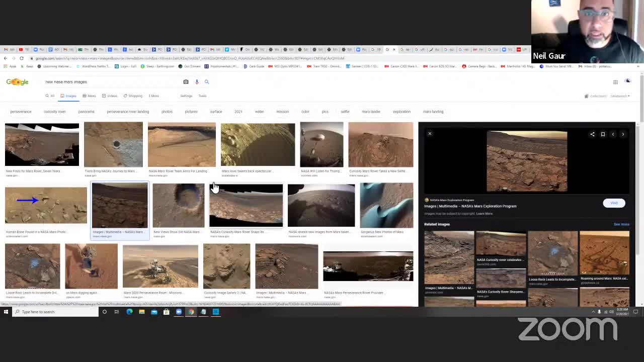The height and width of the screenshot is (362, 644).
Task: Switch to Chrome in taskbar
Action: [191, 312]
